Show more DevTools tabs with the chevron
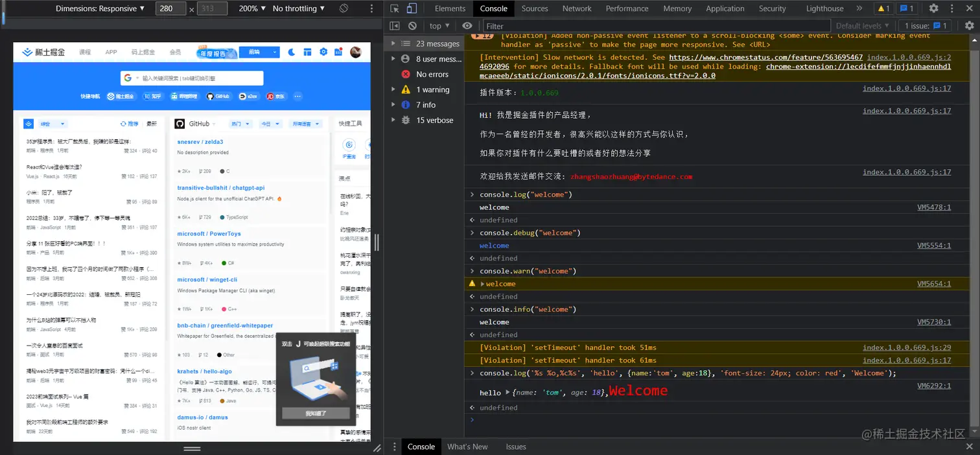Screen dimensions: 980x455 (x=859, y=8)
